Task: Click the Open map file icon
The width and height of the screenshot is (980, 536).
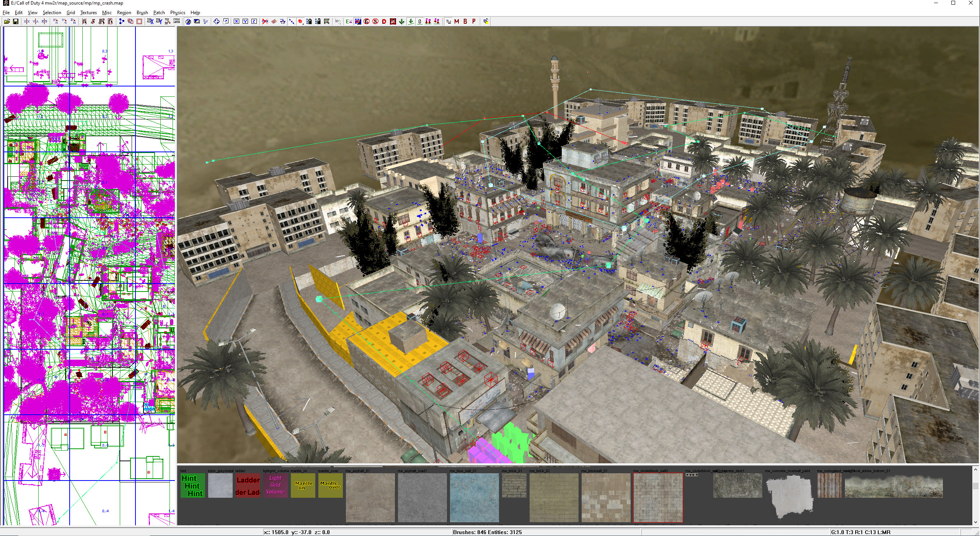Action: (x=7, y=21)
